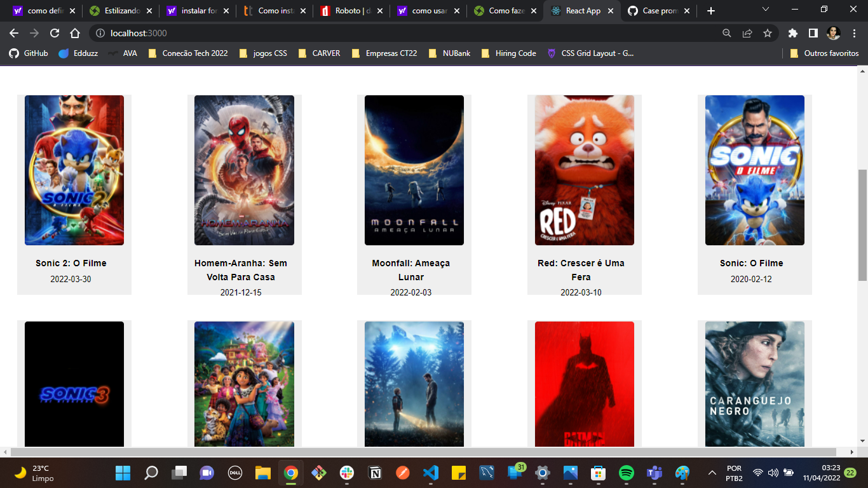Open the GitHub bookmark
The image size is (868, 488).
29,53
